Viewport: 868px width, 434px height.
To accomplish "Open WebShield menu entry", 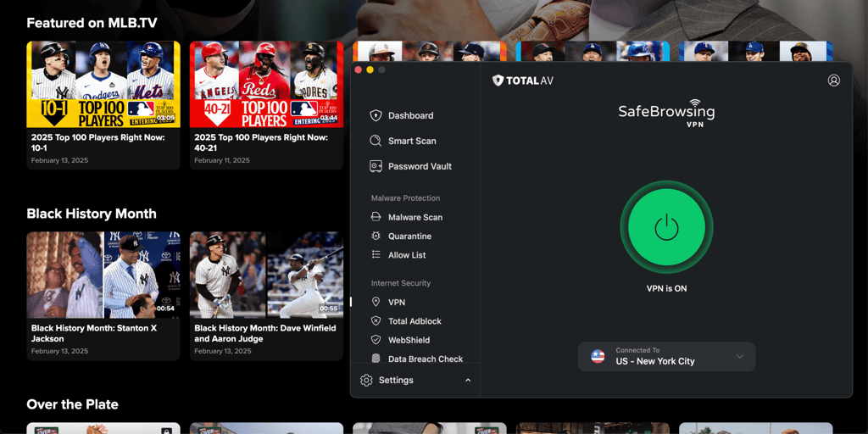I will coord(409,340).
